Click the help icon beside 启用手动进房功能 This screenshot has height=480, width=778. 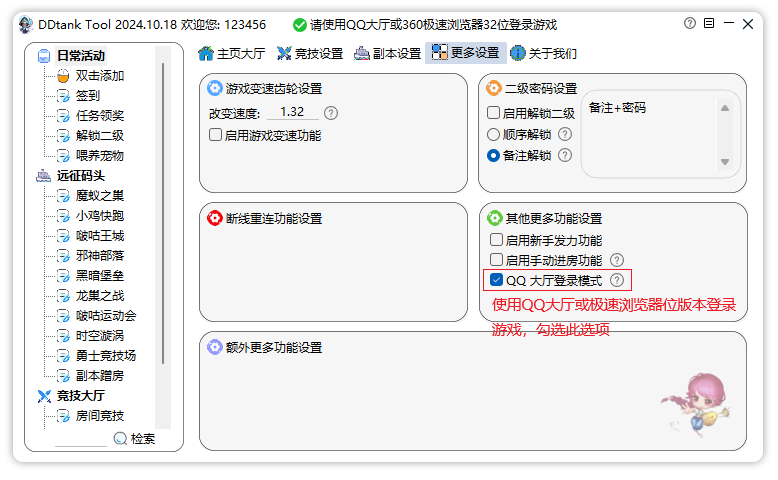[x=617, y=260]
